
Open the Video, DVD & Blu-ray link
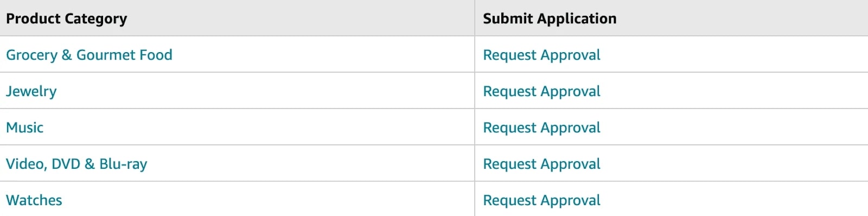pyautogui.click(x=76, y=164)
